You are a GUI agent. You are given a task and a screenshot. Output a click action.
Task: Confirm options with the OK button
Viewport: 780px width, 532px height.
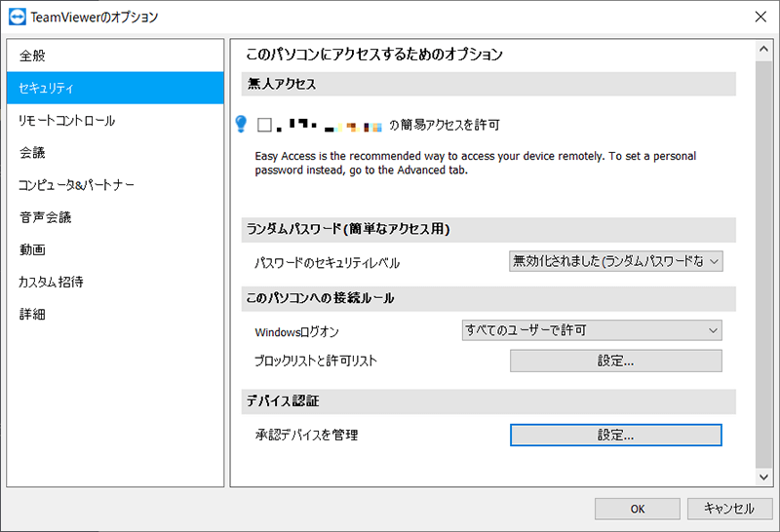tap(638, 509)
